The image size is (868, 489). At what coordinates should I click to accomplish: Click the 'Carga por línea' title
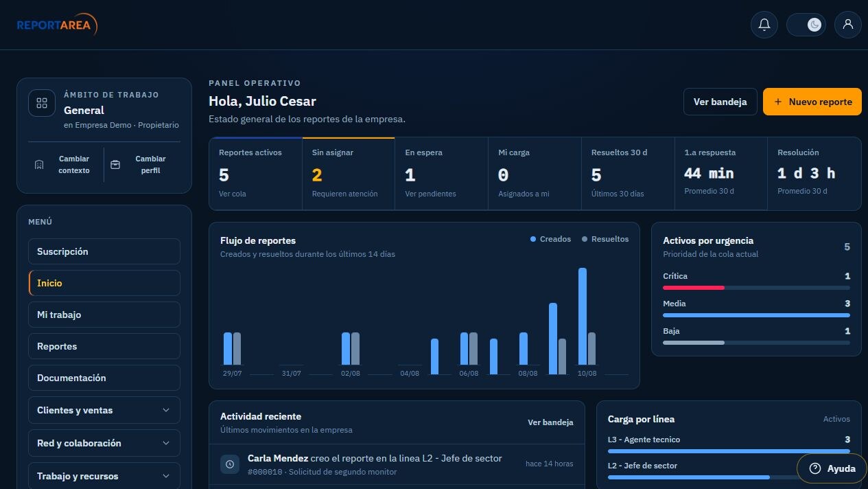pos(641,419)
